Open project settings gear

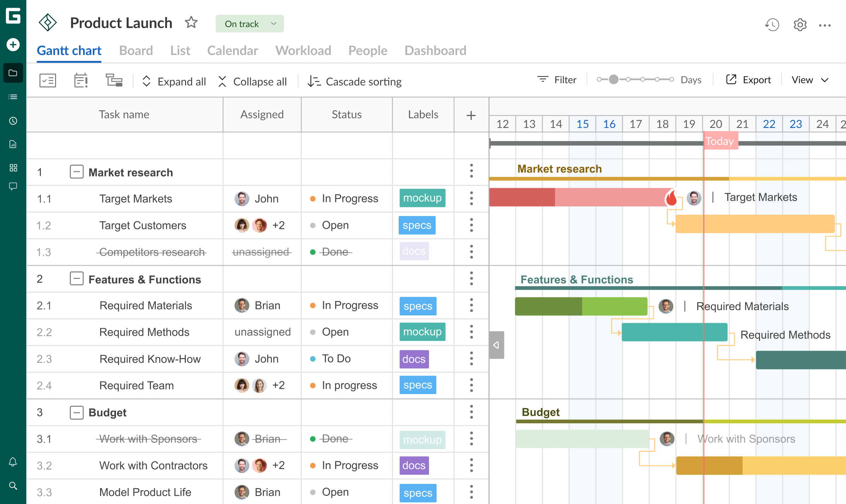tap(800, 25)
